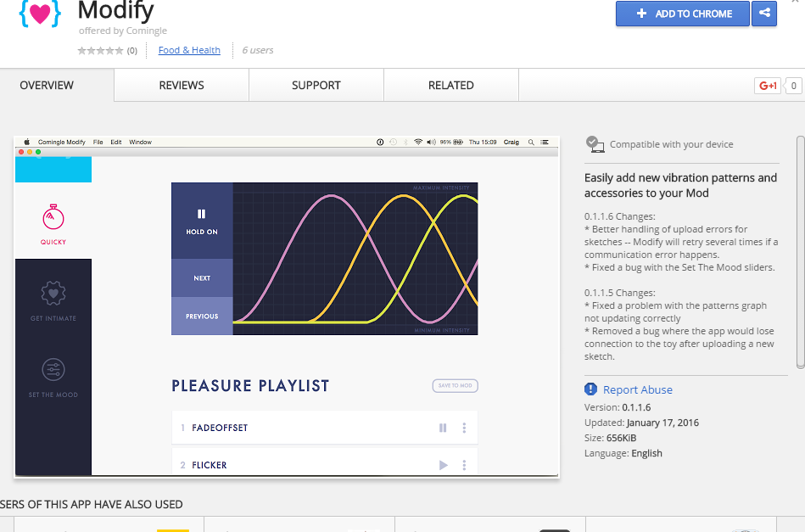Click the Save to Mod button
Viewport: 805px width, 532px height.
[455, 386]
